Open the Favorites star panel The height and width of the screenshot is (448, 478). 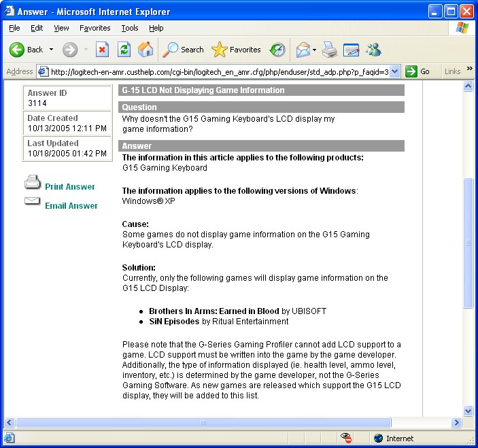(236, 50)
